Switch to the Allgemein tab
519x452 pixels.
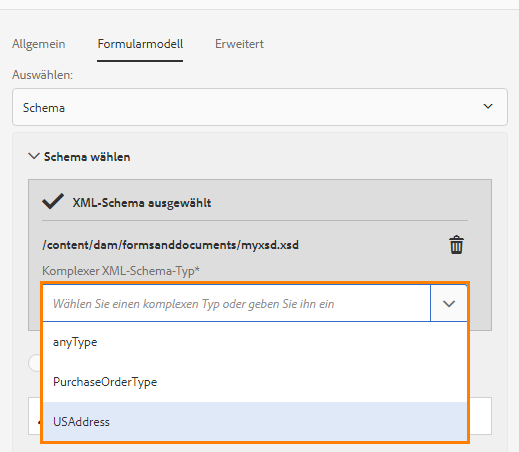[39, 44]
